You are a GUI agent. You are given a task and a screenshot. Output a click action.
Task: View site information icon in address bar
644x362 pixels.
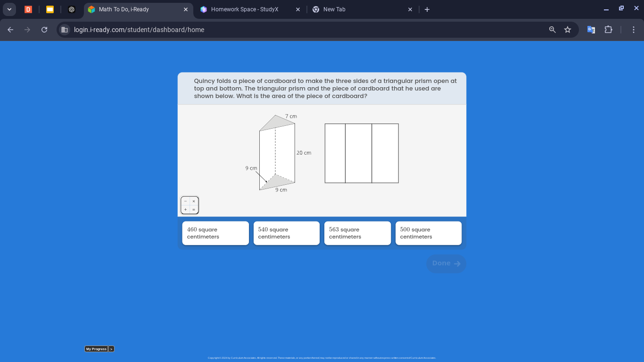(x=65, y=30)
